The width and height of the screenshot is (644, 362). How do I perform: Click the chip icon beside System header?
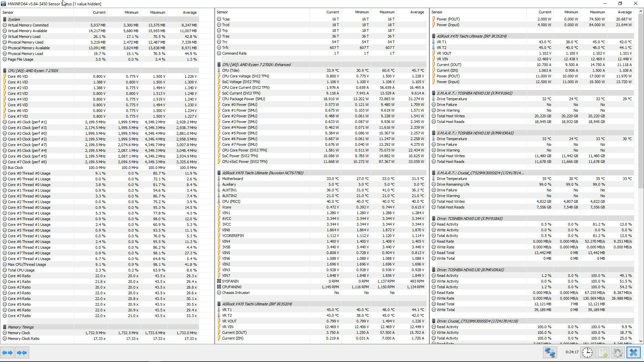point(5,19)
